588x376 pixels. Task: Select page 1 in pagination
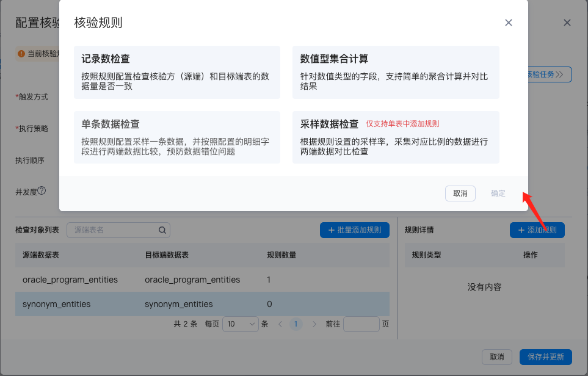[x=296, y=324]
